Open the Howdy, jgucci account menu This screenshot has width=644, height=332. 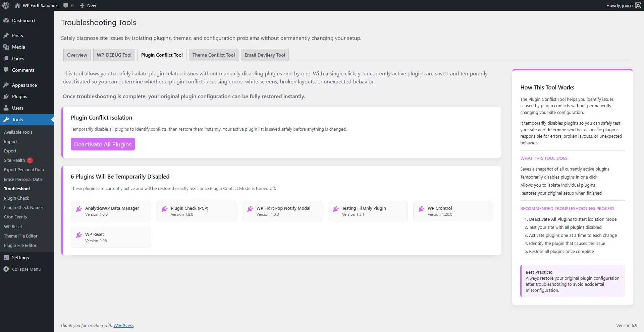[620, 5]
